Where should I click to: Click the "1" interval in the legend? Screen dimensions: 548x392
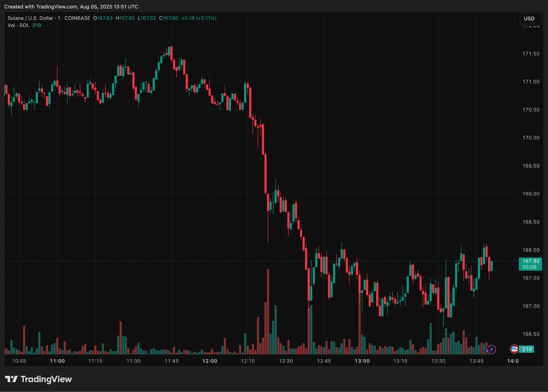[x=60, y=18]
